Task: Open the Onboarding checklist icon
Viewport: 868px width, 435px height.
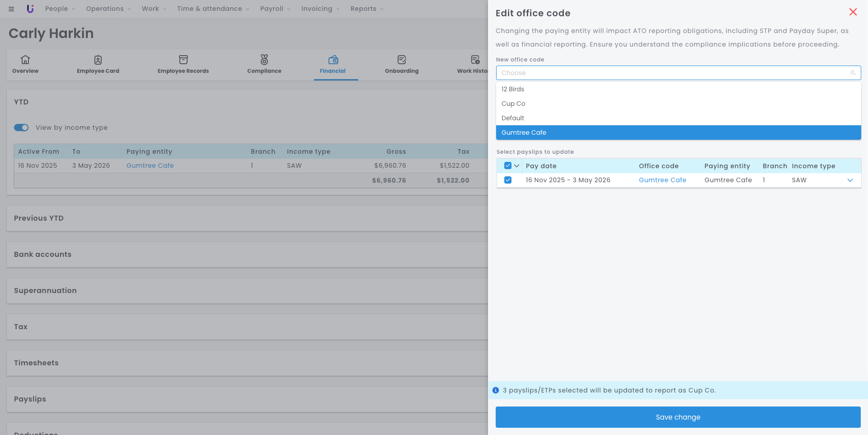Action: (402, 60)
